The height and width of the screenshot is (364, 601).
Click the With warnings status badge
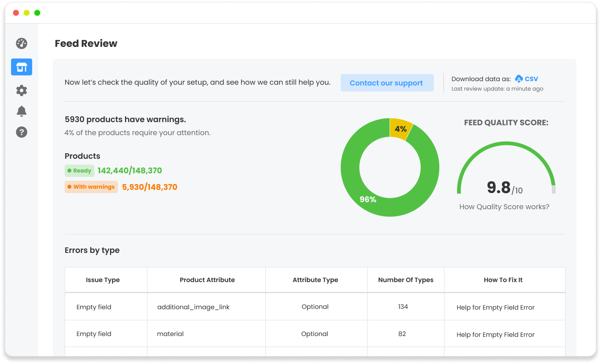click(x=91, y=187)
